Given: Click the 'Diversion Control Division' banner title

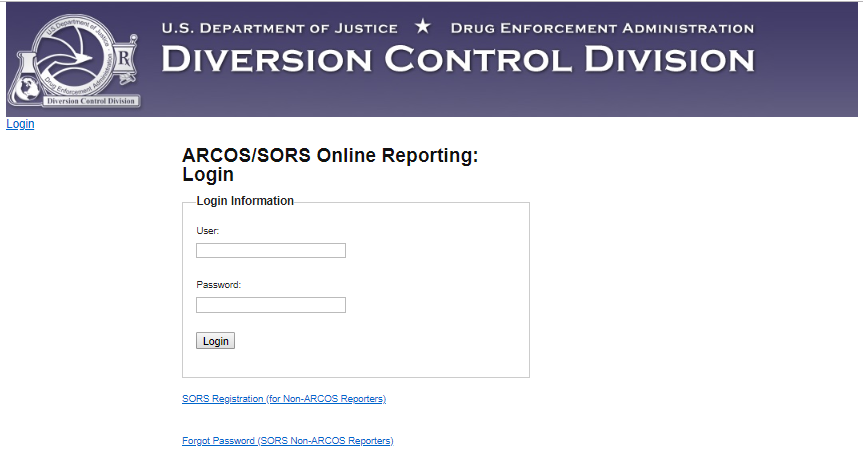Looking at the screenshot, I should click(458, 59).
